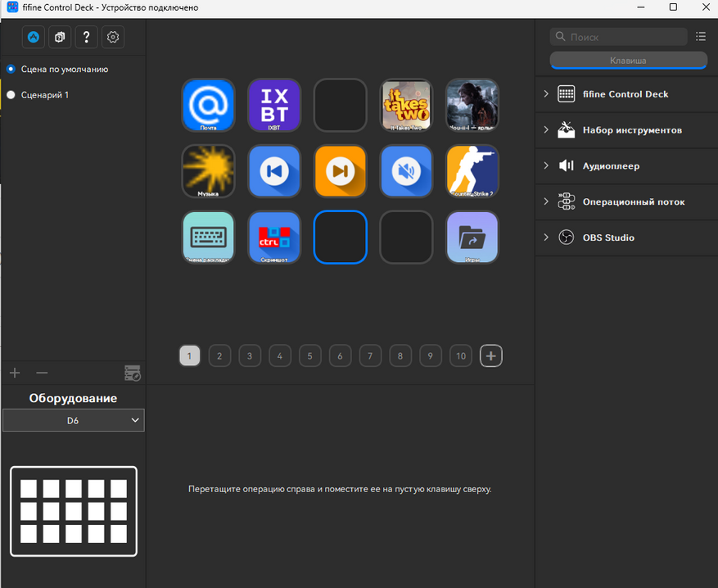
Task: Select the Скриншот ctrl key
Action: click(x=274, y=237)
